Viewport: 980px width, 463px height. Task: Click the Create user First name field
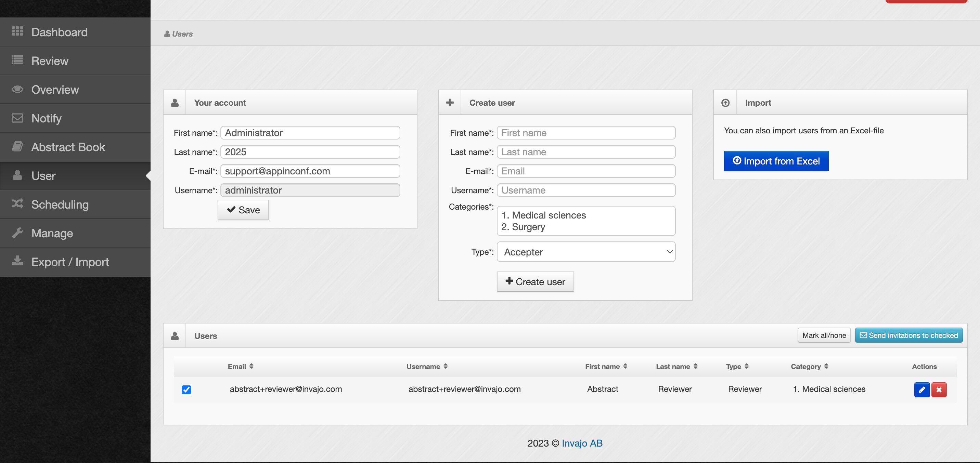point(586,133)
